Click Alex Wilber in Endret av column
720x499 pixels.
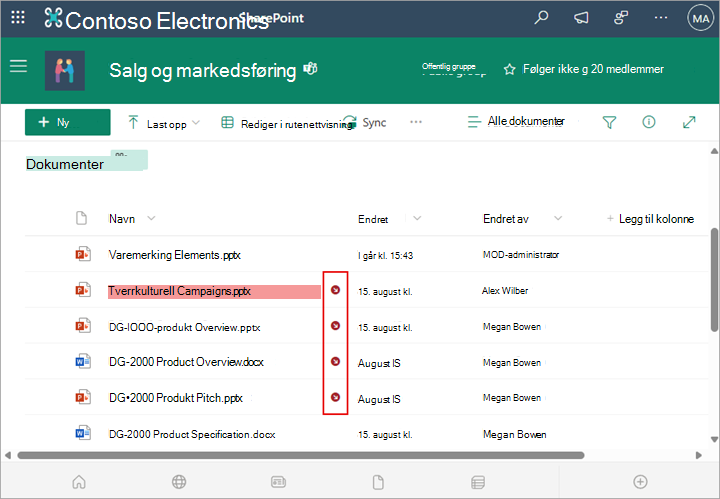coord(505,291)
